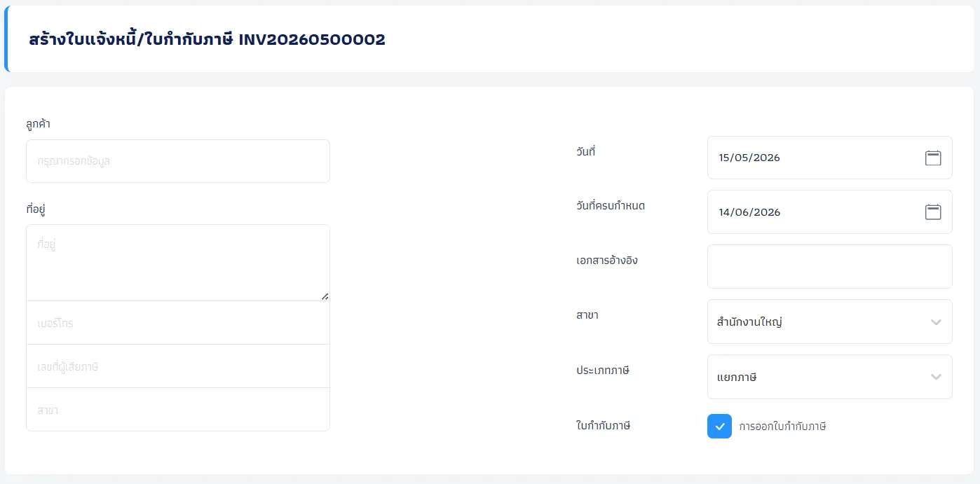This screenshot has width=980, height=484.
Task: Click the ใบกำกับภาษี field label
Action: [604, 424]
